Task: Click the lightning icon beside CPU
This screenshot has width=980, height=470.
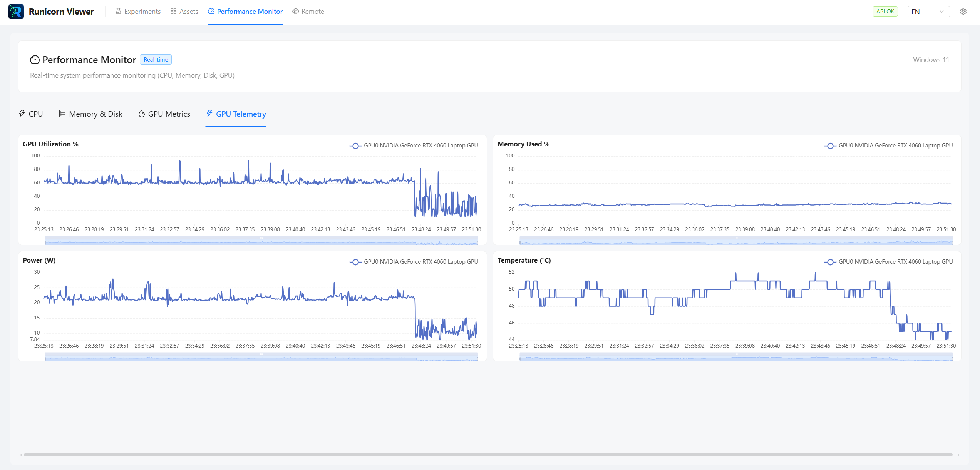Action: tap(22, 114)
